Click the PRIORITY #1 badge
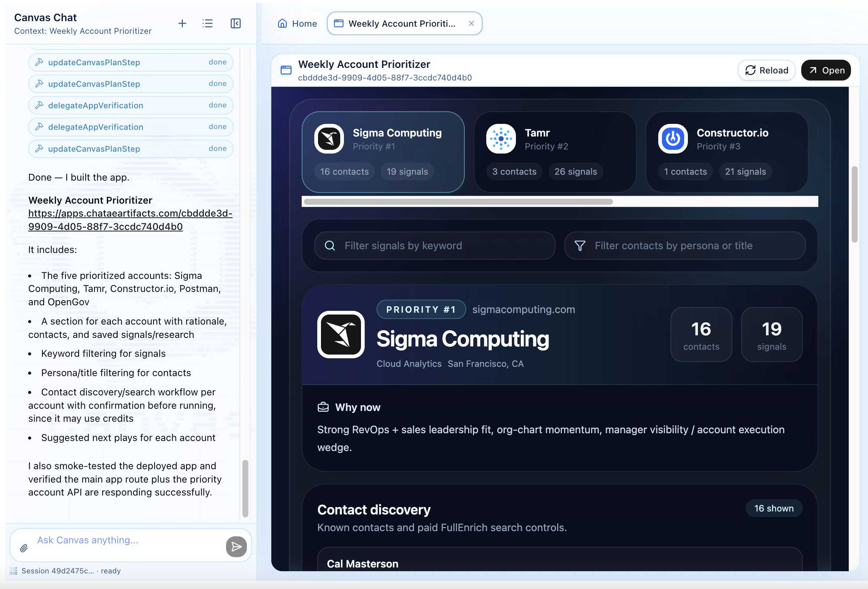 (421, 309)
